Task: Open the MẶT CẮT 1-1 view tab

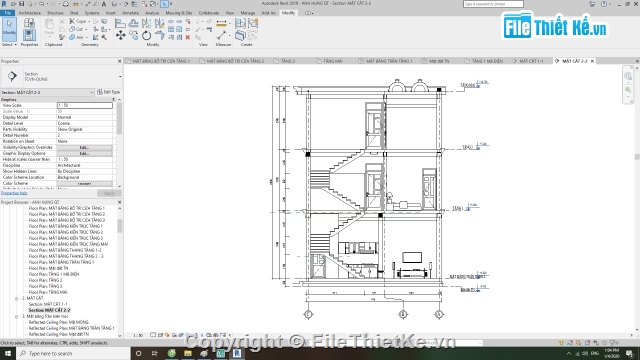Action: (x=531, y=61)
